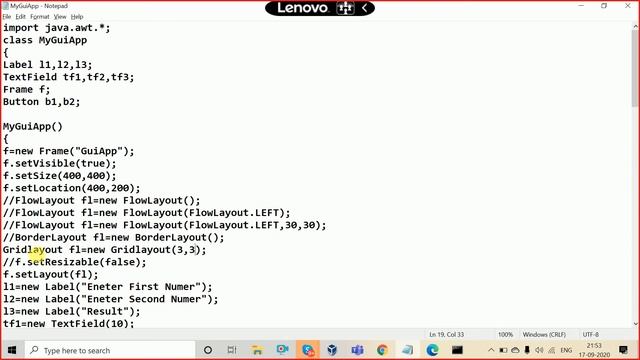Screen dimensions: 640x360
Task: Open Skype from the taskbar
Action: (x=308, y=350)
